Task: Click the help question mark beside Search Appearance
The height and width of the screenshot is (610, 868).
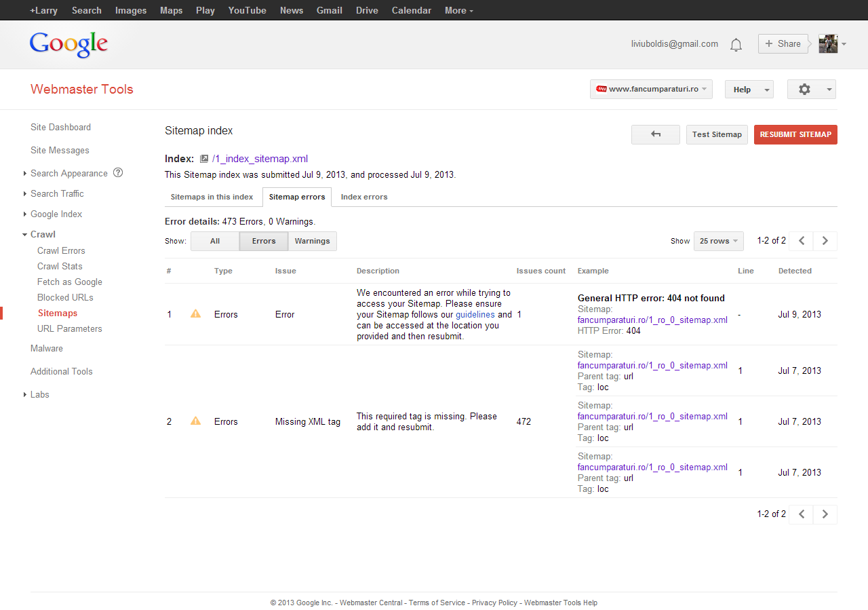Action: 118,172
